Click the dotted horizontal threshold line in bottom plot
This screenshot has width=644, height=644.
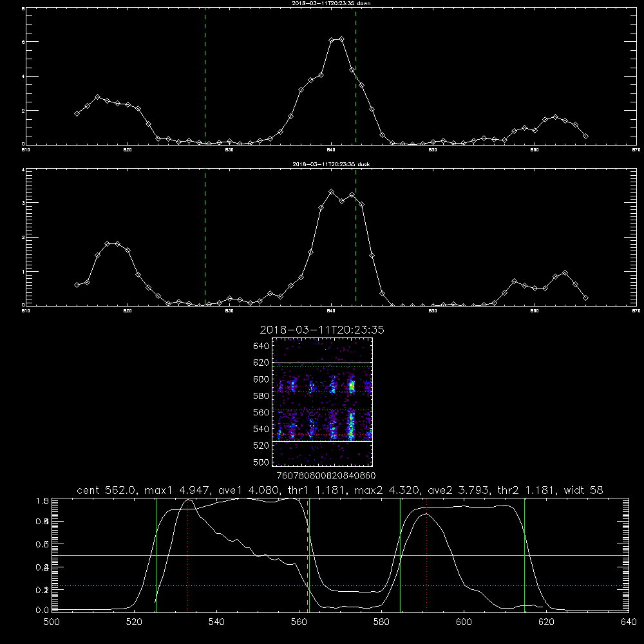340,585
